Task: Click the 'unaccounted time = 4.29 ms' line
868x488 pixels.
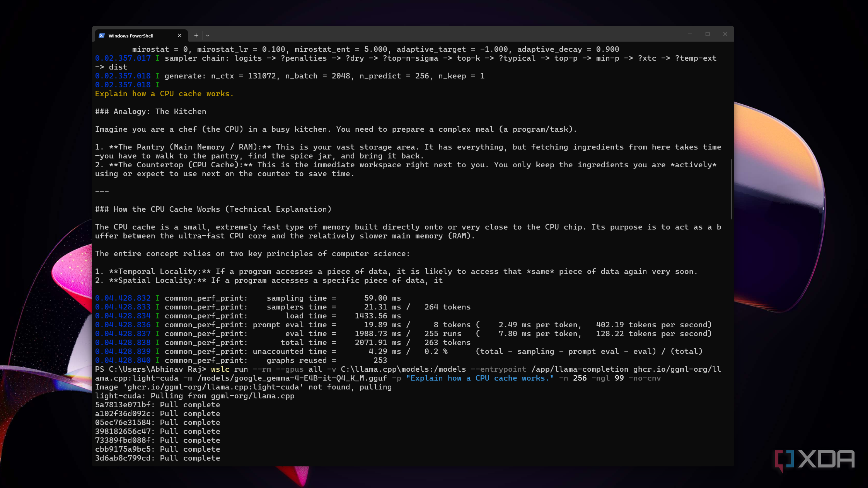Action: tap(399, 352)
